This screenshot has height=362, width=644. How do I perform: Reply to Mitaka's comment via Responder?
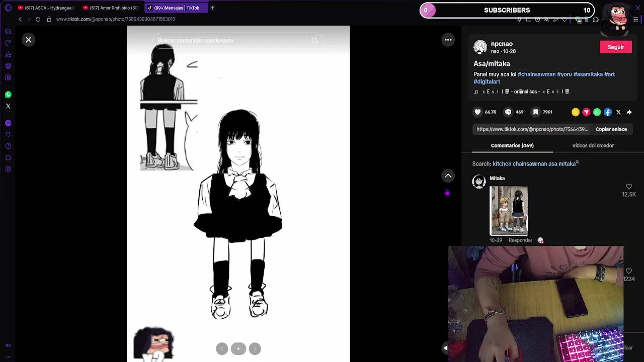coord(520,240)
